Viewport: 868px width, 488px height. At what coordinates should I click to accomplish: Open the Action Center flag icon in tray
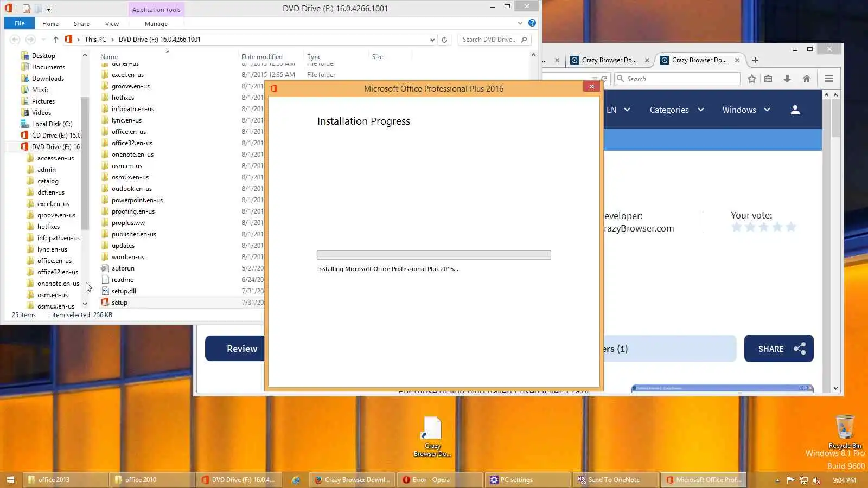click(x=790, y=480)
